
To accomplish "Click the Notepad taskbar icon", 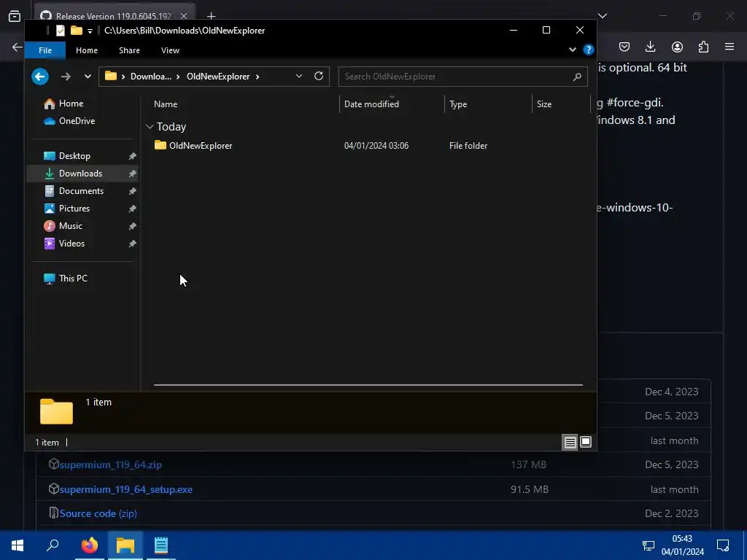I will coord(161,545).
